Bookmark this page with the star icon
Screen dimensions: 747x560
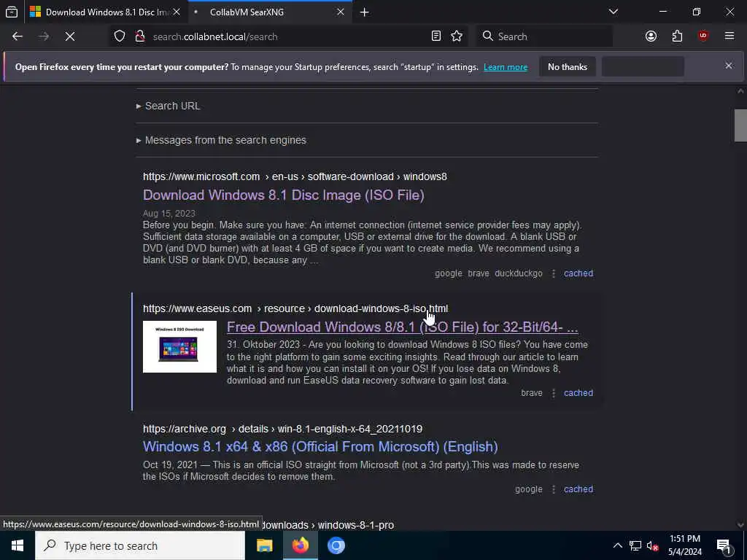click(x=457, y=36)
